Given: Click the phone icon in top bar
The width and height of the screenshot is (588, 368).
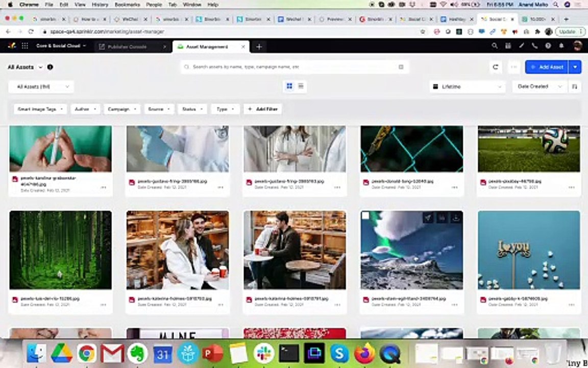Looking at the screenshot, I should pyautogui.click(x=534, y=46).
